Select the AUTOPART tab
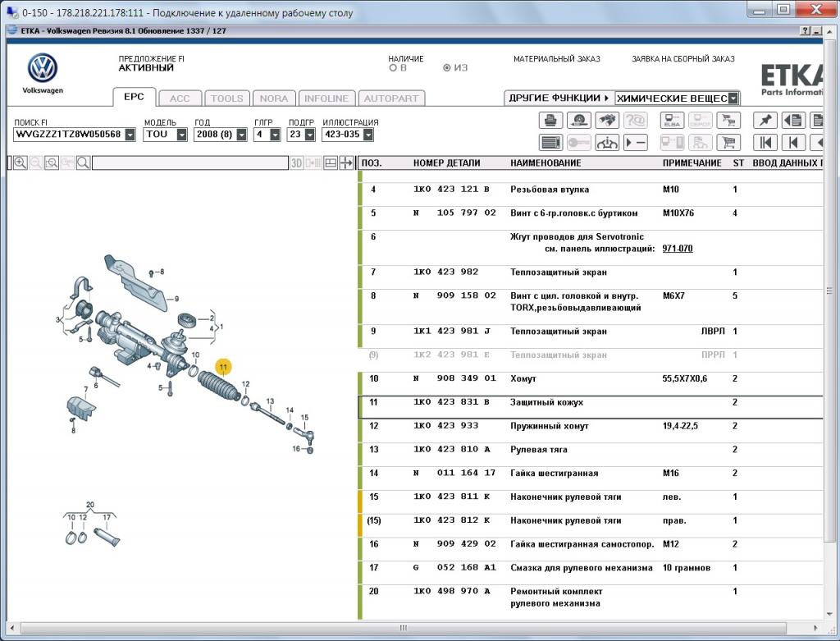 [x=391, y=98]
